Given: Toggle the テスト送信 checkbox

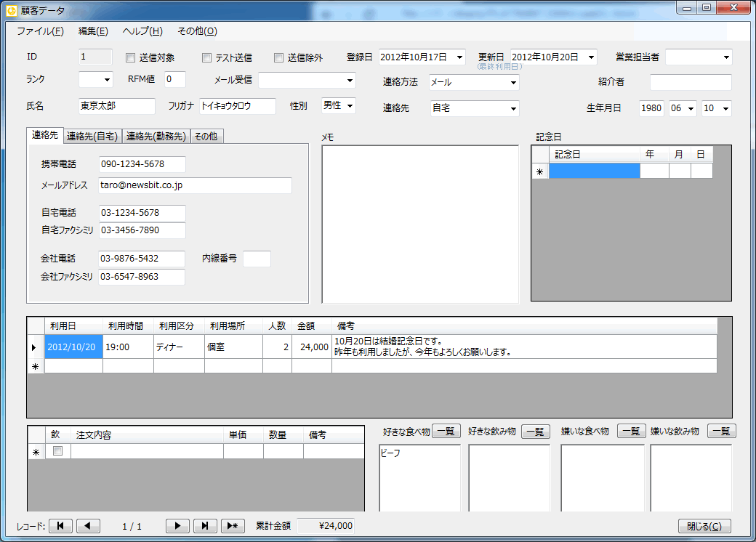Looking at the screenshot, I should point(207,58).
